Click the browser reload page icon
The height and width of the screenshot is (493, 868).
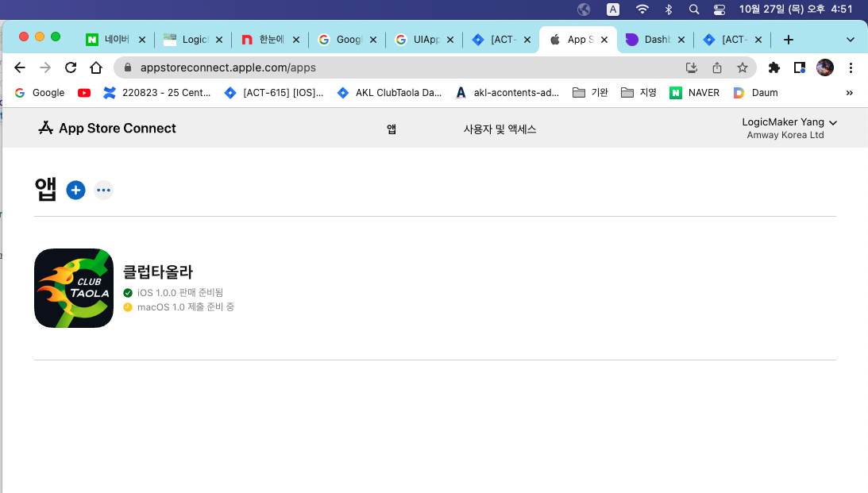click(71, 67)
